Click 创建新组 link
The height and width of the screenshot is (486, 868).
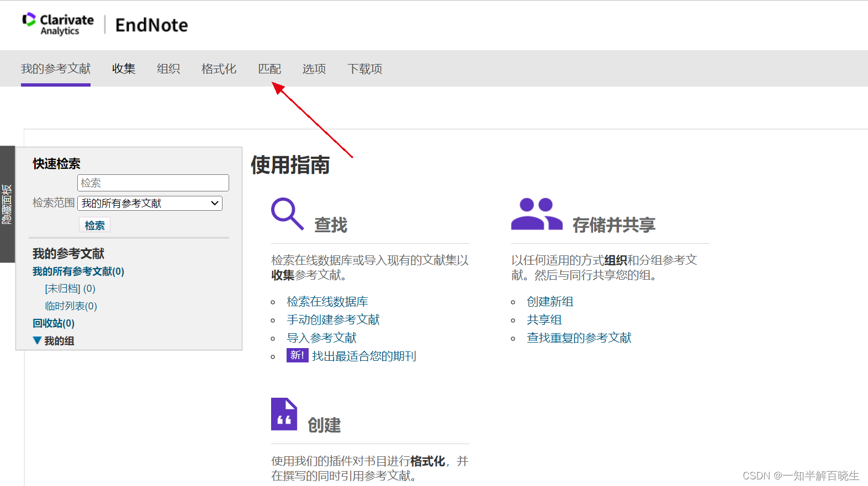[x=550, y=302]
